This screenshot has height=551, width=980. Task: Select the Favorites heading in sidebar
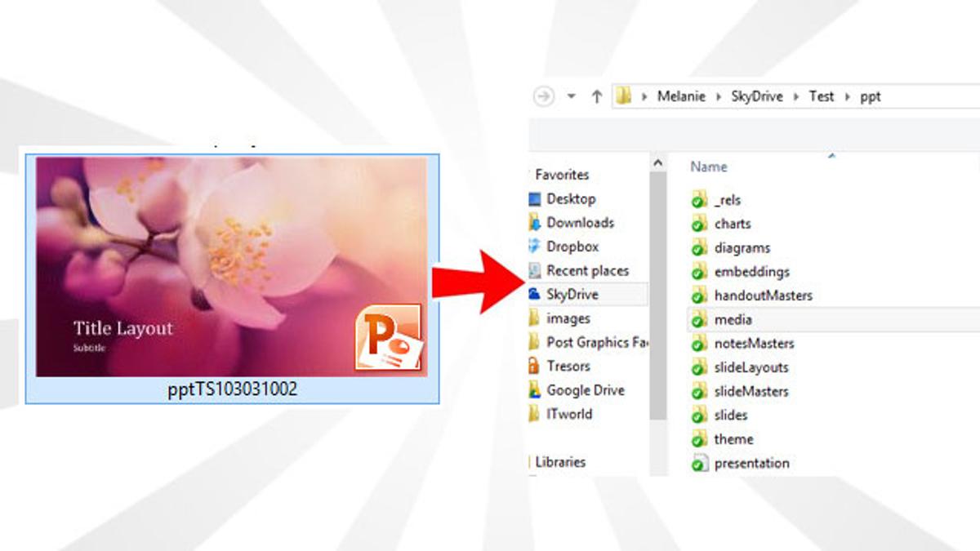point(562,175)
